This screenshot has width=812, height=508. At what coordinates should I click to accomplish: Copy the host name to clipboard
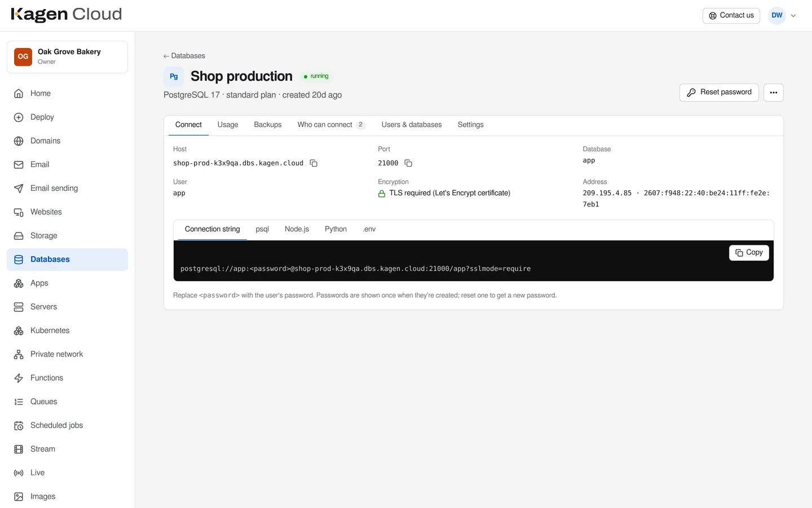pos(314,163)
